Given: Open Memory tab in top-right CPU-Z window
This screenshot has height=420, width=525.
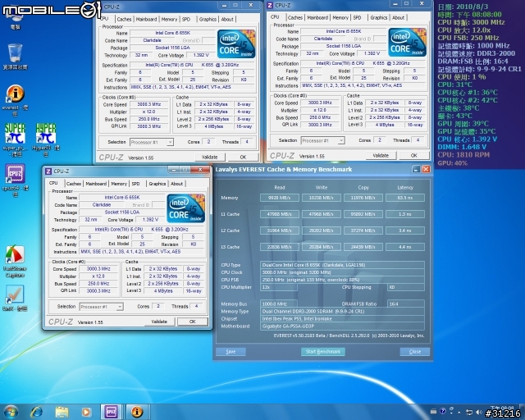Looking at the screenshot, I should click(x=340, y=17).
